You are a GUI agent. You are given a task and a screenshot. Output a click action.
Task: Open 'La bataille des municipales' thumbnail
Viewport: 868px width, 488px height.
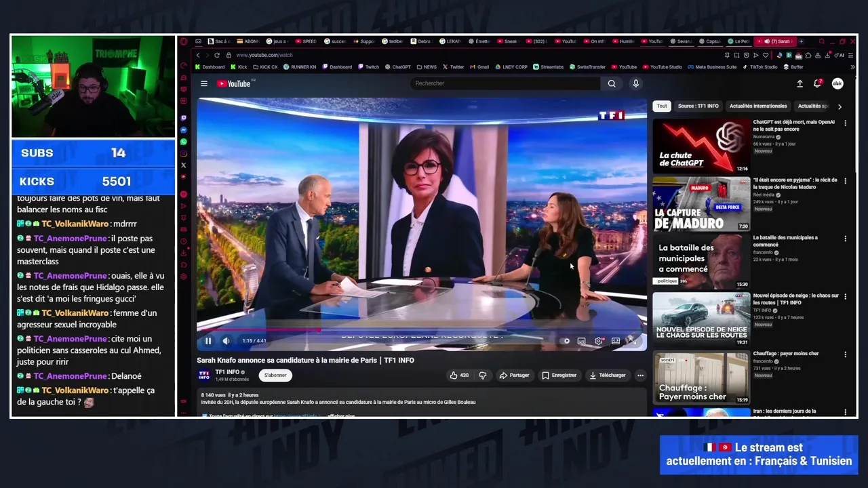point(701,262)
